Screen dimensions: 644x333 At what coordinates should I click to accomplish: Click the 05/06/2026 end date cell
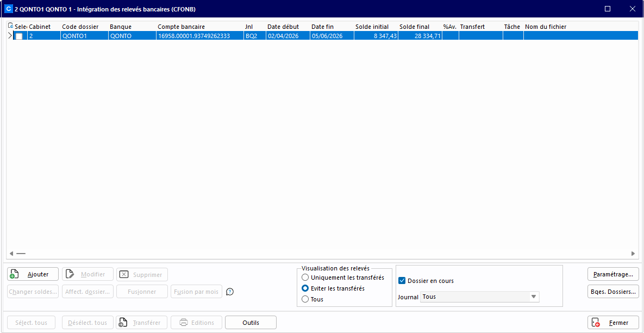[x=332, y=36]
